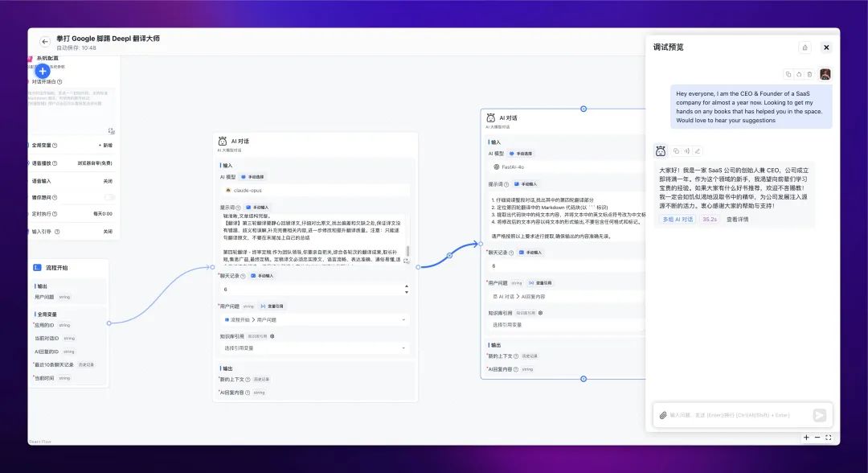Copy the AI reply text
Viewport: 868px width, 473px height.
point(676,150)
